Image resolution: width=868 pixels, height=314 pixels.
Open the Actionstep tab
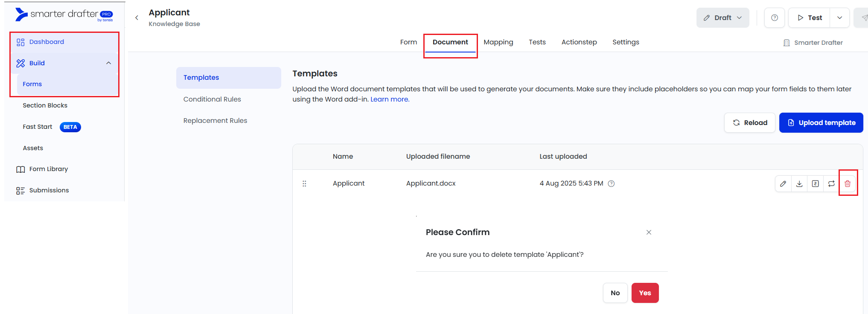click(579, 42)
